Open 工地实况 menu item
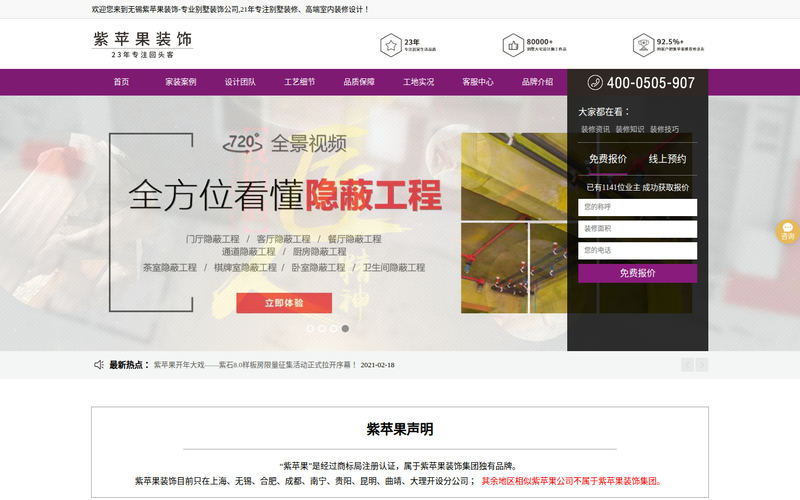 (418, 82)
